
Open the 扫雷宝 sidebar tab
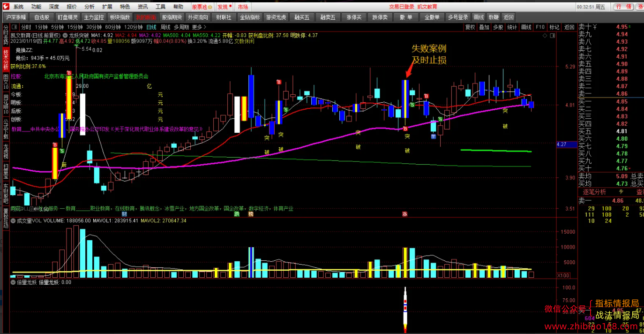pos(6,171)
